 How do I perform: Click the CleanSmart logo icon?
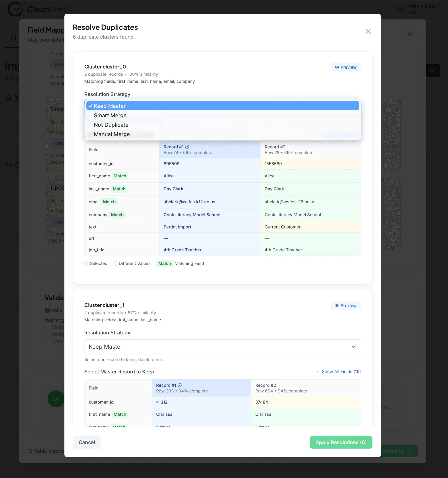click(x=16, y=9)
